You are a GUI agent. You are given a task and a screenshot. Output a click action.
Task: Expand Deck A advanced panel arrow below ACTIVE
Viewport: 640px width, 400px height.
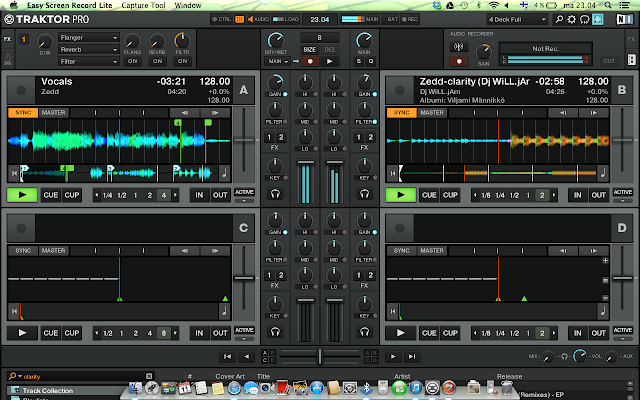click(x=244, y=201)
